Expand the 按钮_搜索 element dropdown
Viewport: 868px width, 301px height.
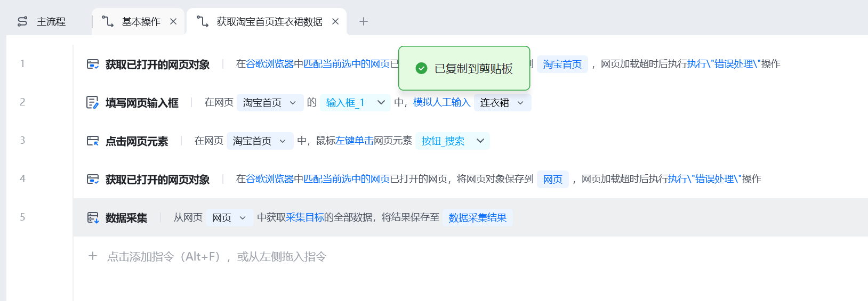click(453, 141)
